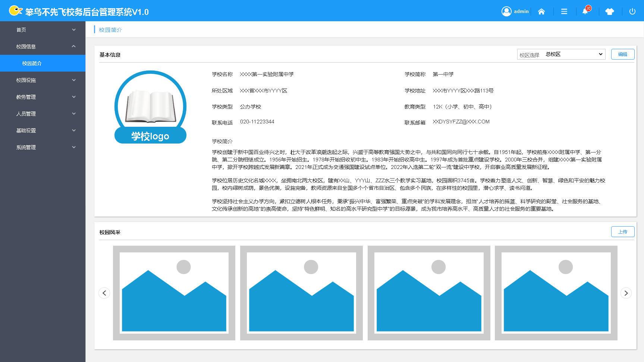644x362 pixels.
Task: Click the school logo image
Action: tap(150, 107)
